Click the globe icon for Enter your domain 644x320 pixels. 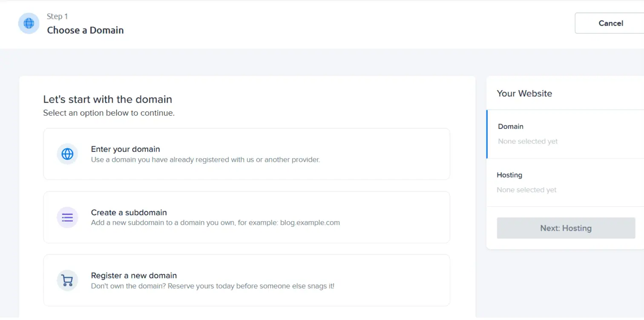67,154
